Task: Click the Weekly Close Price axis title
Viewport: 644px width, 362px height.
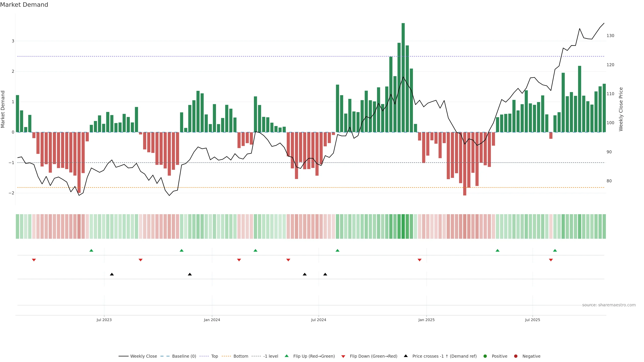Action: (621, 109)
